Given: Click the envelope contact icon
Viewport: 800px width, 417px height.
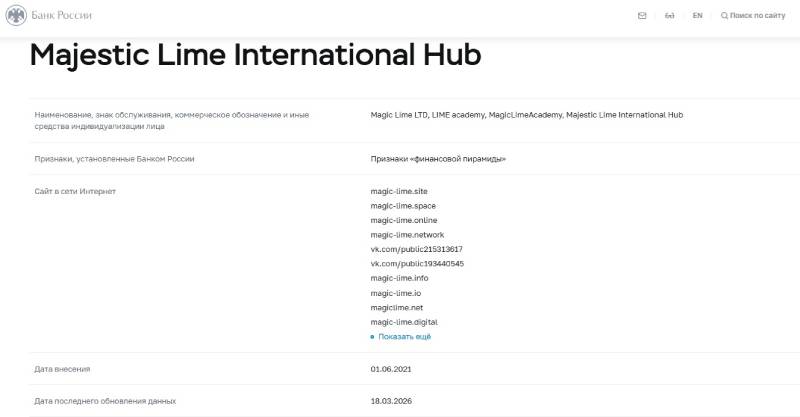Looking at the screenshot, I should tap(642, 16).
